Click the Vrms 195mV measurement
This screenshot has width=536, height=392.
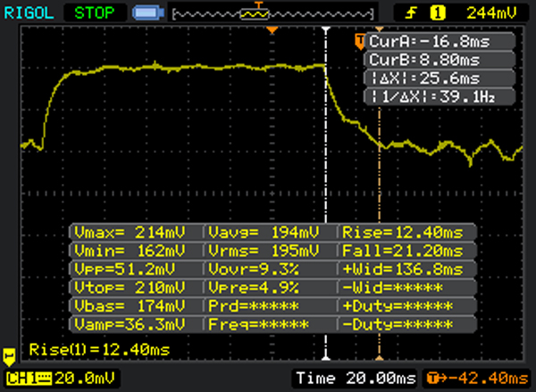264,251
